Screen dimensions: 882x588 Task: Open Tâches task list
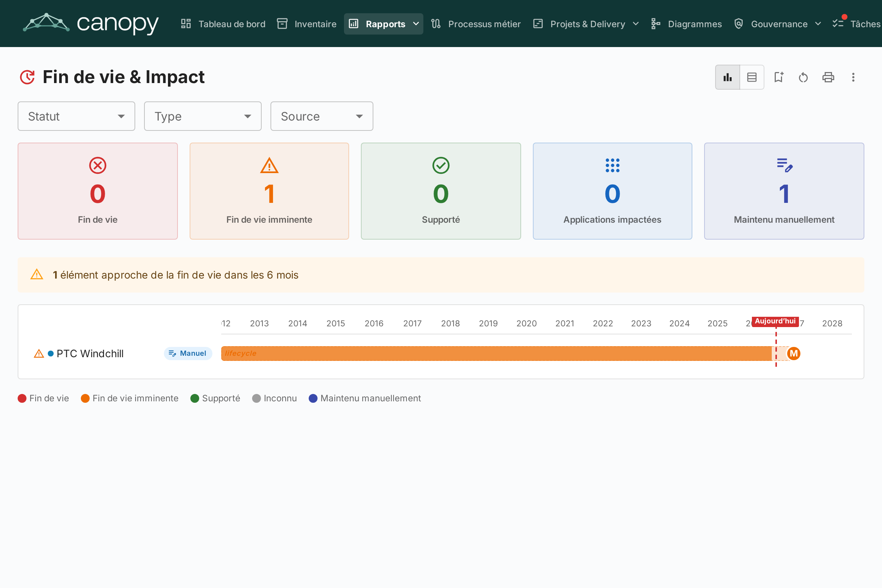856,24
